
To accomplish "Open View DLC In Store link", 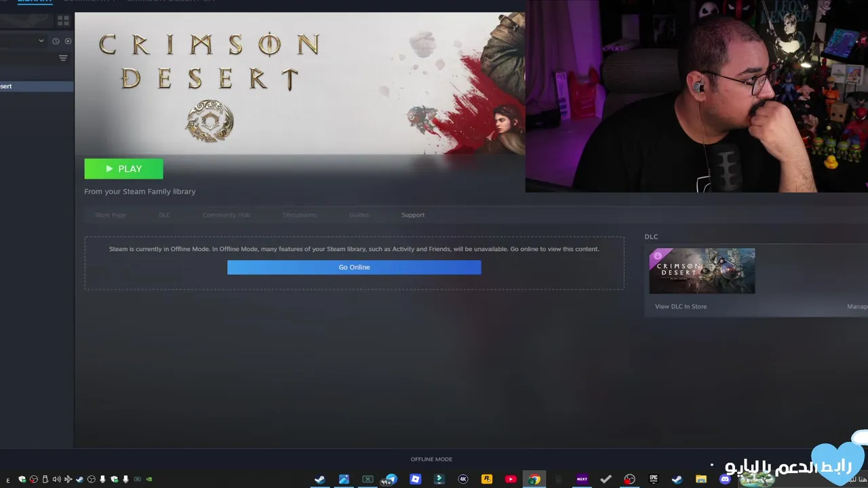I will (x=681, y=306).
